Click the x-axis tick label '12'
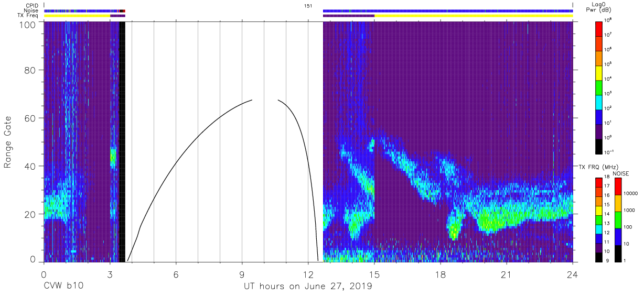This screenshot has width=644, height=297. [x=308, y=274]
